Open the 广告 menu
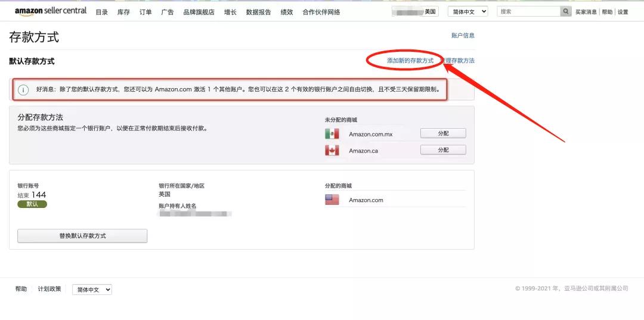 [x=168, y=13]
